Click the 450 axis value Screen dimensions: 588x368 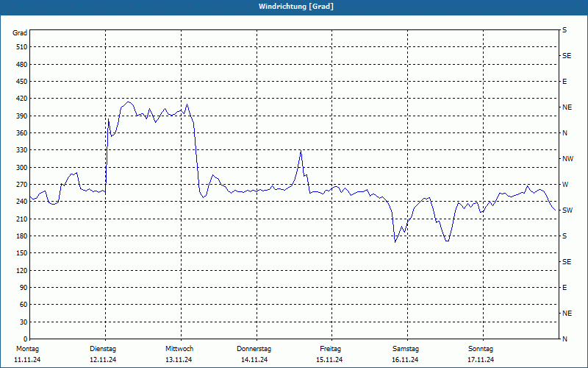pyautogui.click(x=22, y=82)
